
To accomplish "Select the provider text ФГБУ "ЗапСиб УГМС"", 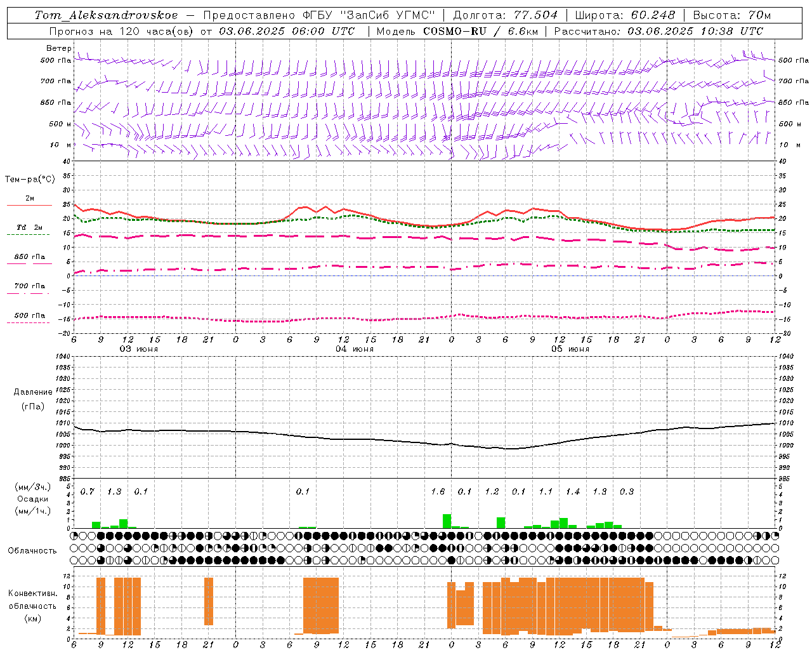I will [369, 15].
